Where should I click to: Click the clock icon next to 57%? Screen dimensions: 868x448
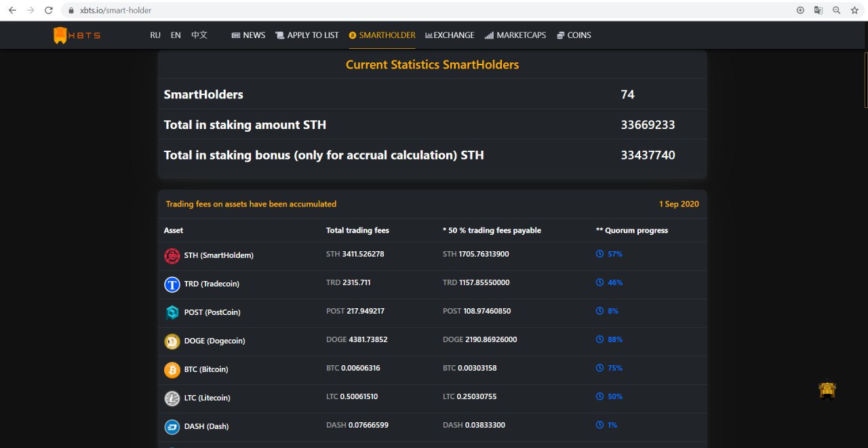click(599, 254)
